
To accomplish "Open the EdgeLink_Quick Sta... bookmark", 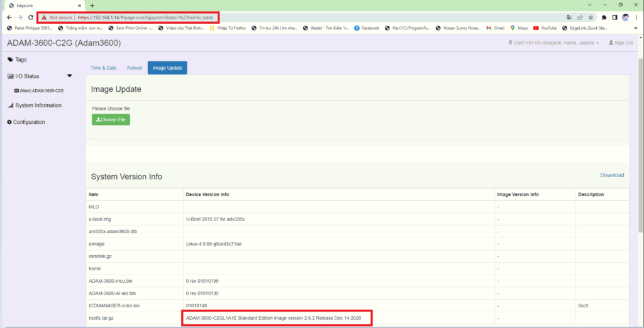I will tap(585, 28).
